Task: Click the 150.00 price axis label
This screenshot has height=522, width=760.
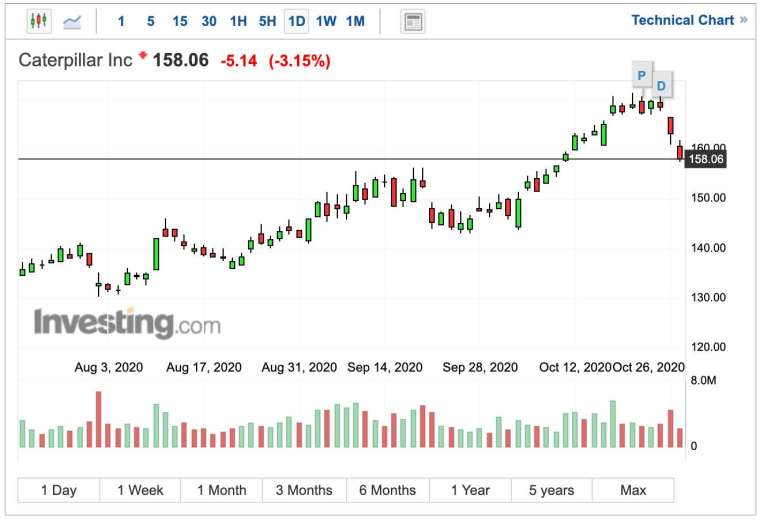Action: click(x=708, y=198)
